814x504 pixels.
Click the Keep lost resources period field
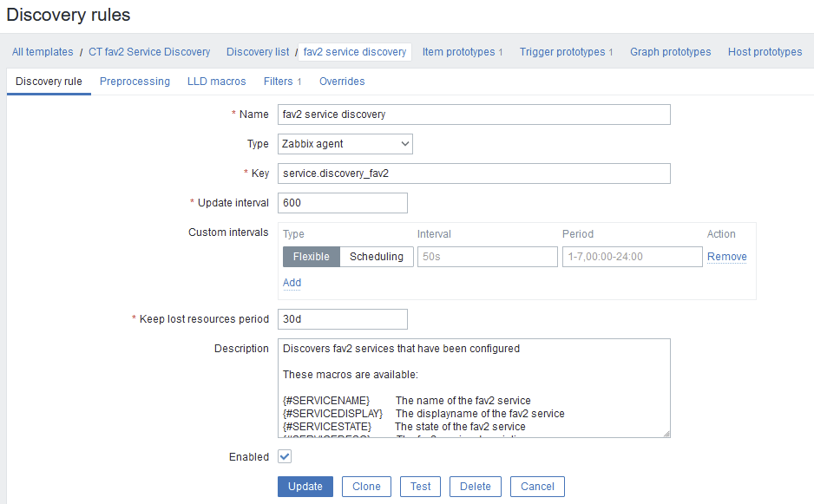coord(343,319)
